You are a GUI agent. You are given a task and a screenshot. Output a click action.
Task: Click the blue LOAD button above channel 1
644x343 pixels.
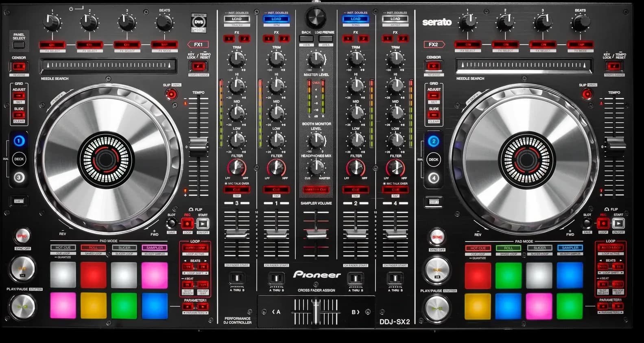click(276, 19)
